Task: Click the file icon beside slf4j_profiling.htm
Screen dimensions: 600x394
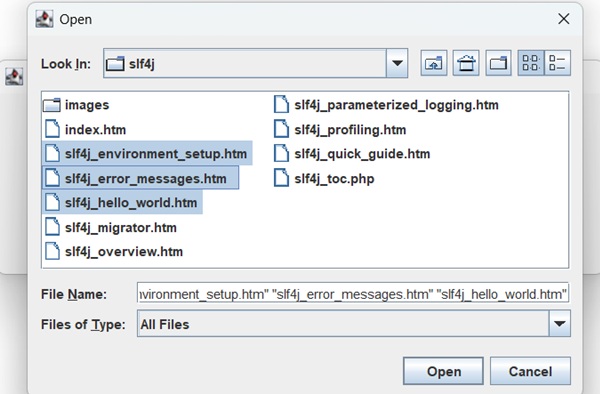Action: pos(281,129)
